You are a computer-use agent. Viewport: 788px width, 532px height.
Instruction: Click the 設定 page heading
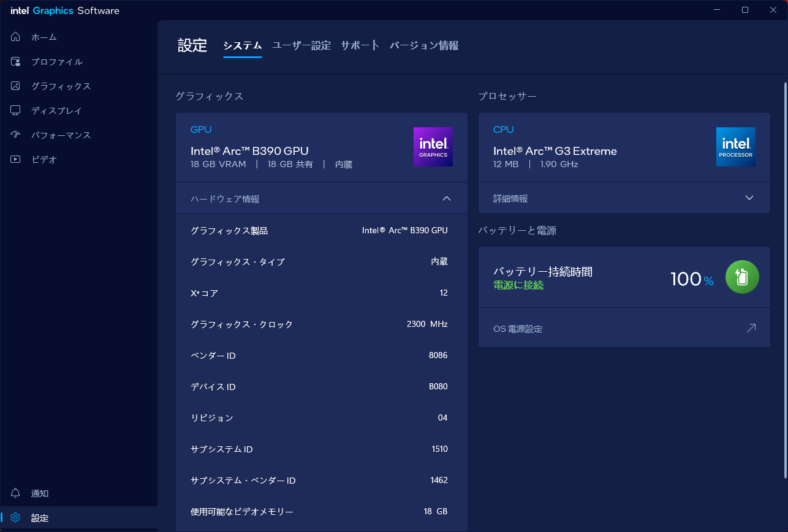[192, 45]
